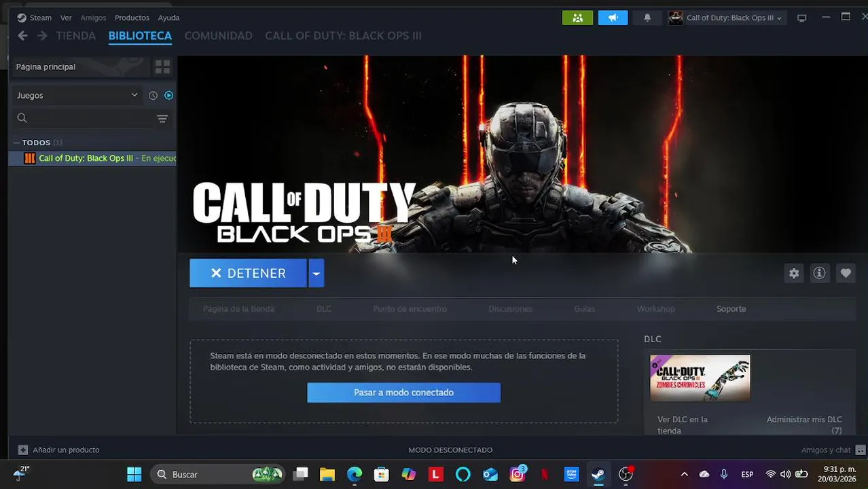Screen dimensions: 868x489
Task: Add the game to favorites via the heart icon
Action: (x=846, y=273)
